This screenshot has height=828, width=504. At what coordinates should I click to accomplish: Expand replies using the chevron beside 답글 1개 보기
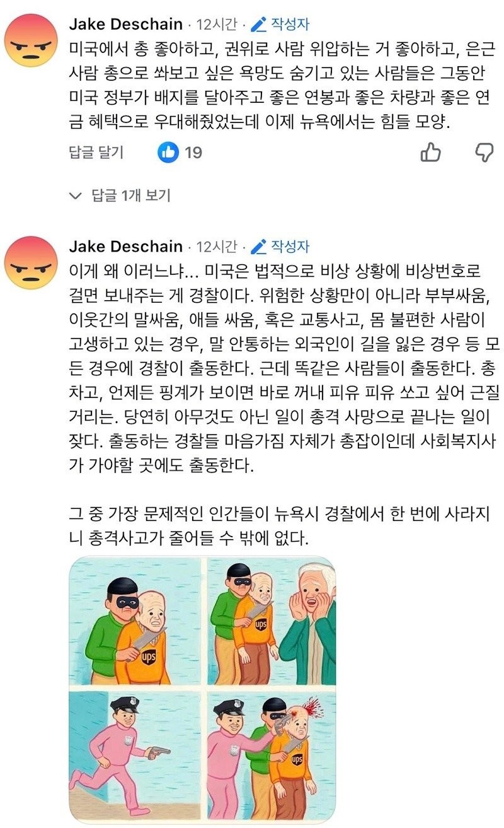pyautogui.click(x=76, y=196)
